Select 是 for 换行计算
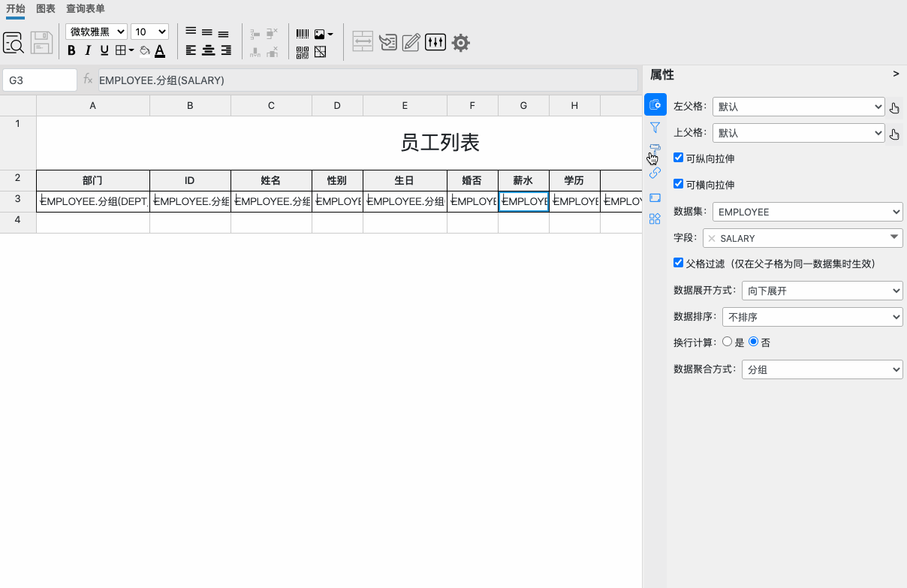This screenshot has height=588, width=907. [727, 342]
